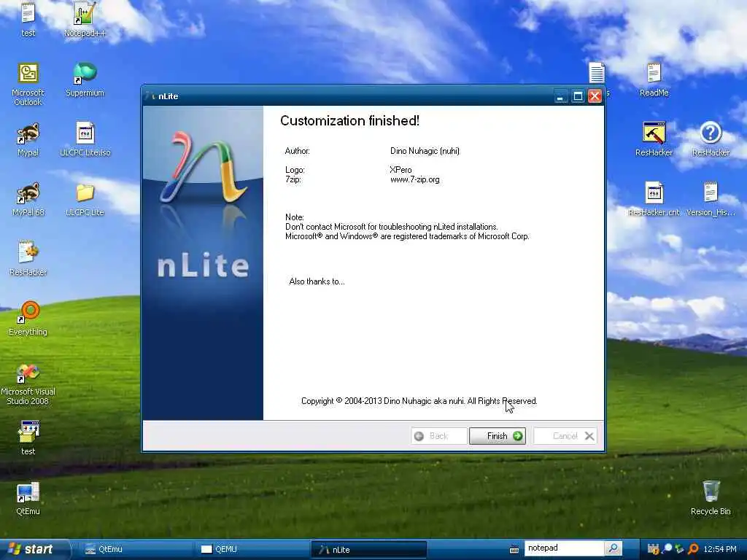
Task: Click the Cancel button in nLite
Action: click(x=565, y=436)
